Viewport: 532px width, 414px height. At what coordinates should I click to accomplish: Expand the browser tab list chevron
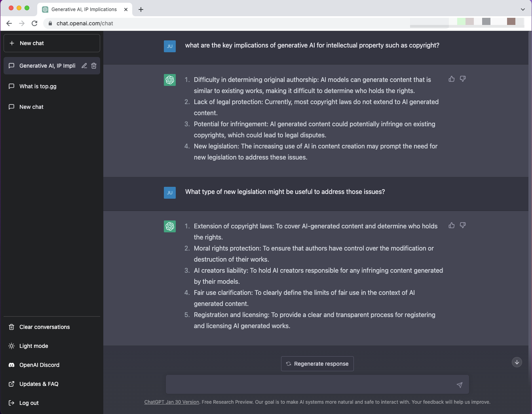522,9
